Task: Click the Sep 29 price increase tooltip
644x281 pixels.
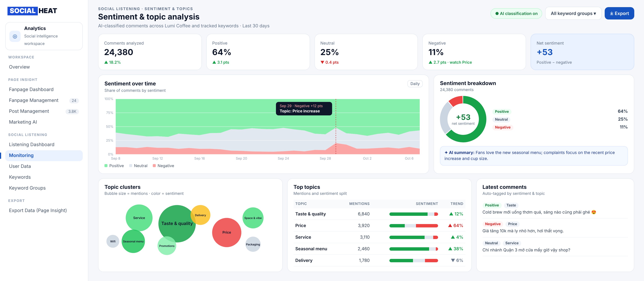Action: click(304, 109)
